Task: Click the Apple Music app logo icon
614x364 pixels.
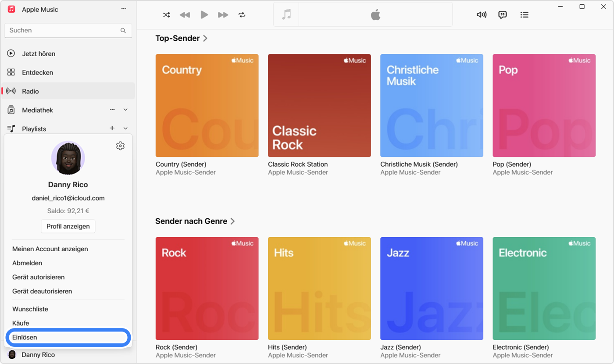Action: (x=12, y=9)
